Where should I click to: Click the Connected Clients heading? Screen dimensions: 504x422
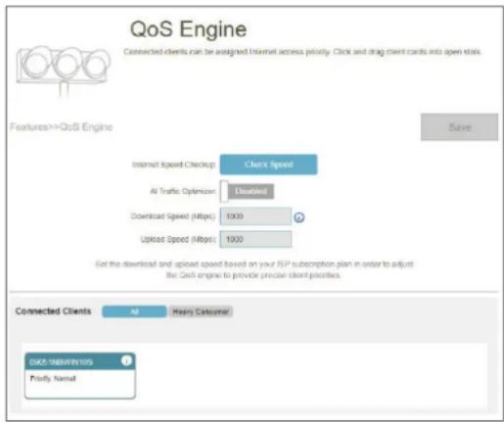[x=53, y=311]
